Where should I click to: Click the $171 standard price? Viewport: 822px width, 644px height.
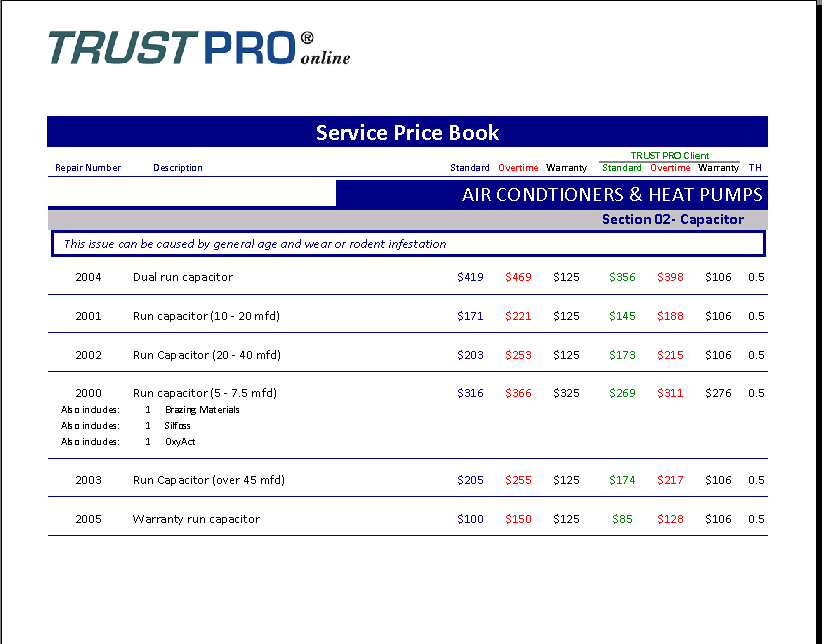pos(470,316)
